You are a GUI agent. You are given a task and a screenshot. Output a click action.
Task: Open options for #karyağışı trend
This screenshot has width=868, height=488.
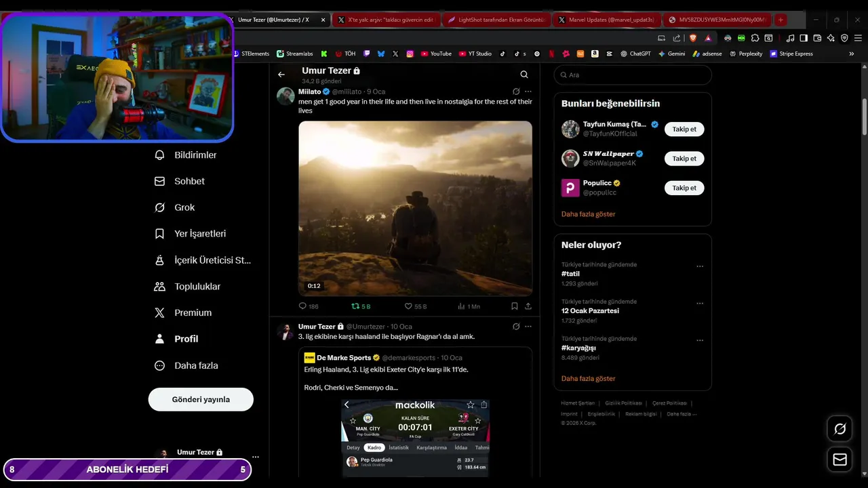point(700,341)
